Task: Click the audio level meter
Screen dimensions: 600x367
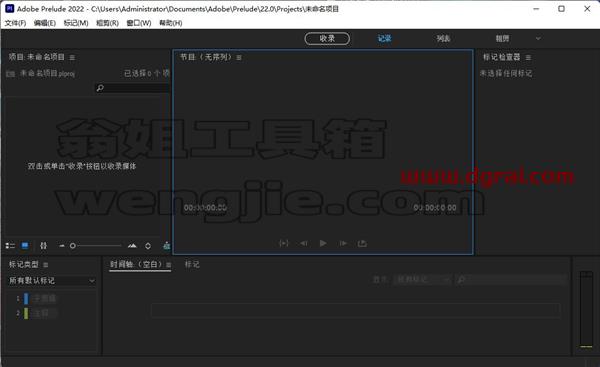Action: [586, 309]
